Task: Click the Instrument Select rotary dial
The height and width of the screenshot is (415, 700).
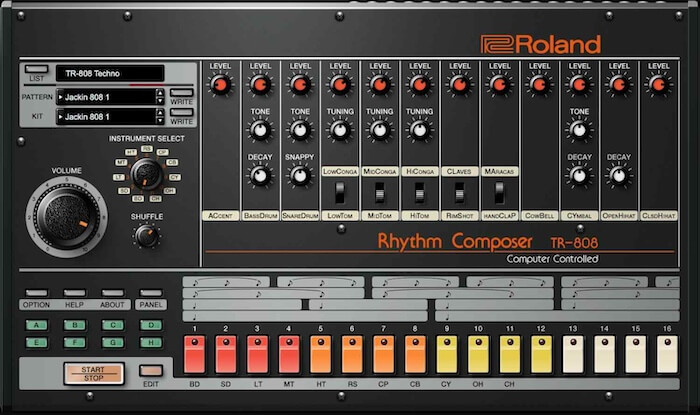Action: (146, 173)
